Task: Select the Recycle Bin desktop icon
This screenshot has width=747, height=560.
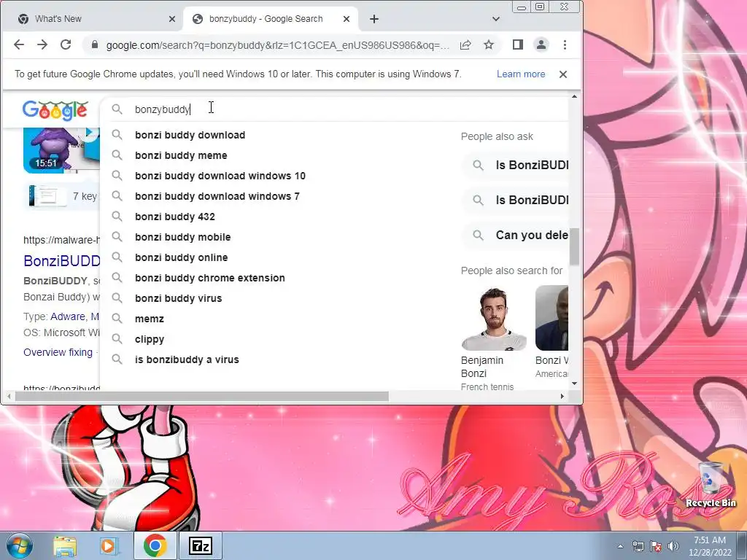Action: point(711,485)
